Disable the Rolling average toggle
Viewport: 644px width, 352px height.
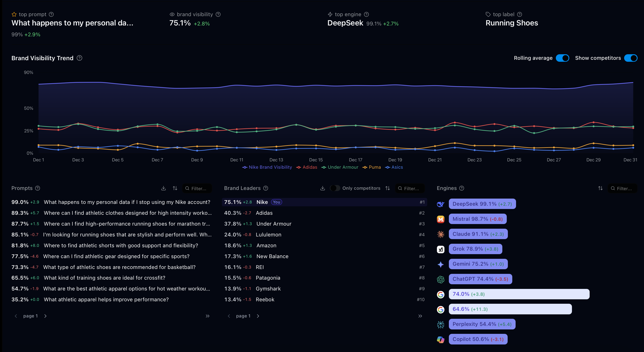[x=563, y=58]
